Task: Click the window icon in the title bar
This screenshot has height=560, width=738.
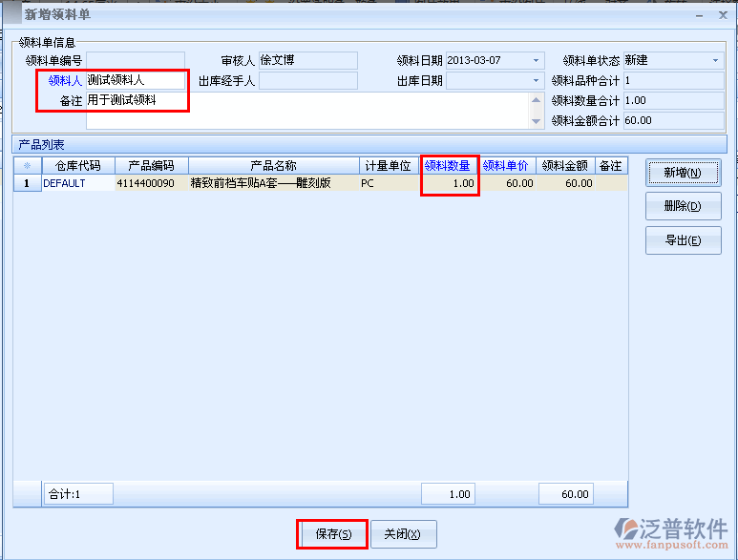Action: pyautogui.click(x=11, y=14)
